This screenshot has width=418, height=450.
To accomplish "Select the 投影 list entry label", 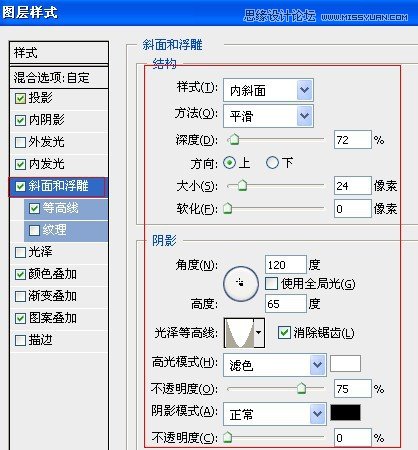I will click(40, 98).
